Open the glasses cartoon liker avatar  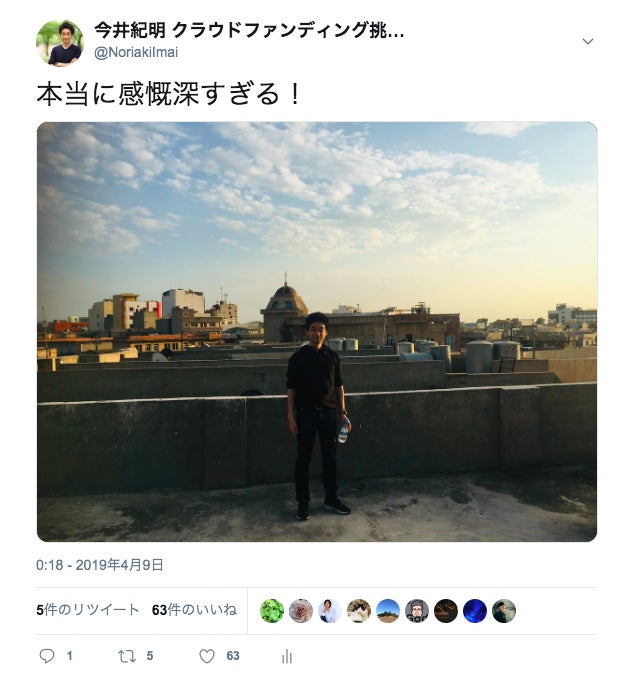click(x=417, y=611)
